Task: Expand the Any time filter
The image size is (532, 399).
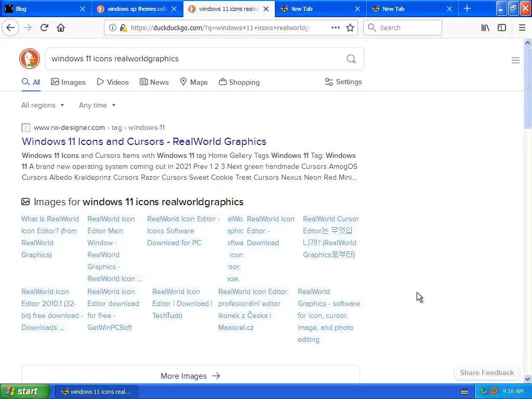Action: pos(97,105)
